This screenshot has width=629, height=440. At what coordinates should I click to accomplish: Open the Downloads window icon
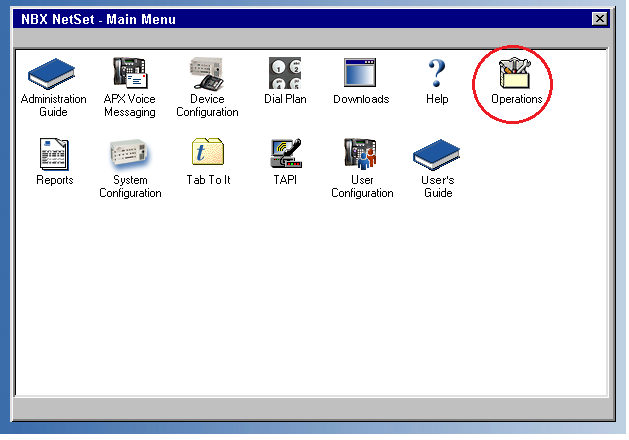360,74
